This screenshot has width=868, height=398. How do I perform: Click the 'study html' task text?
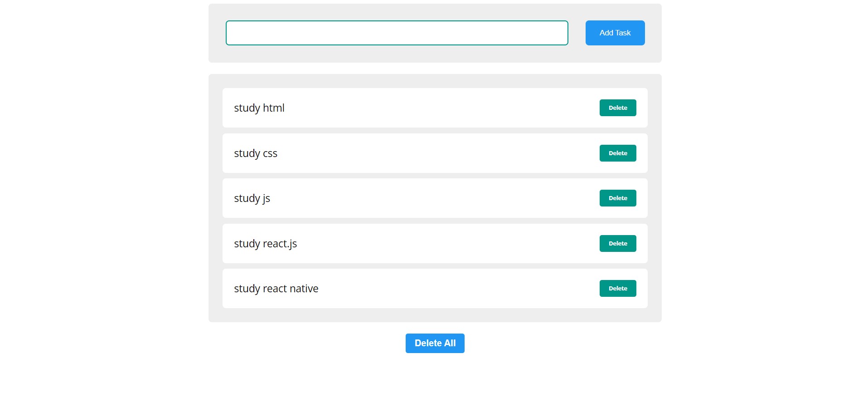pyautogui.click(x=259, y=108)
